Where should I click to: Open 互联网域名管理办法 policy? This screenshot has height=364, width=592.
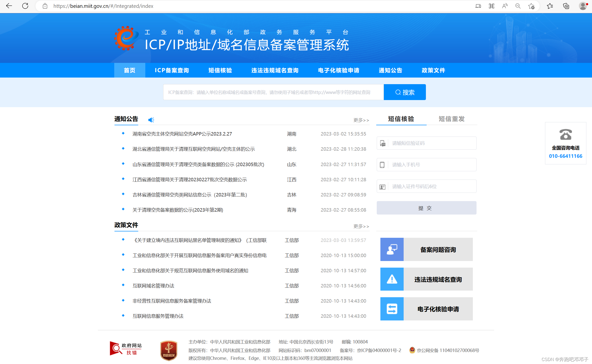153,286
